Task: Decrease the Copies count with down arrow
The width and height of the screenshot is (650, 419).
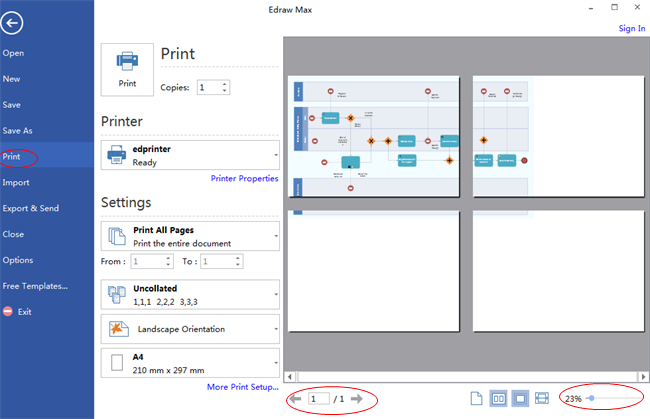Action: (225, 90)
